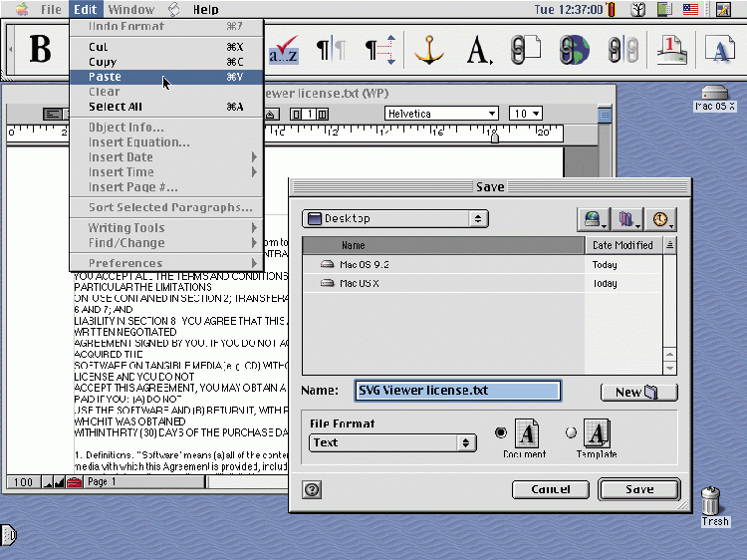747x560 pixels.
Task: Click the page number 1 printer icon
Action: [x=671, y=50]
